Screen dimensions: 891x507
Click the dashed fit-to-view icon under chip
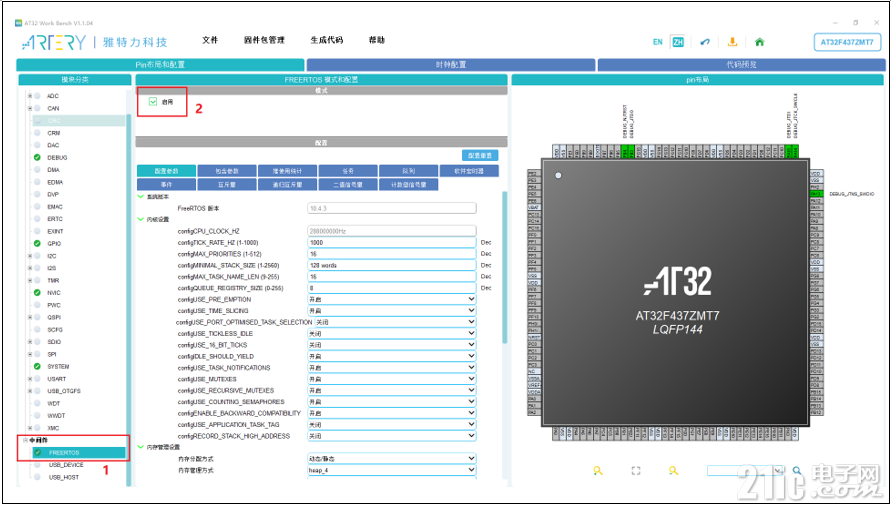tap(636, 471)
